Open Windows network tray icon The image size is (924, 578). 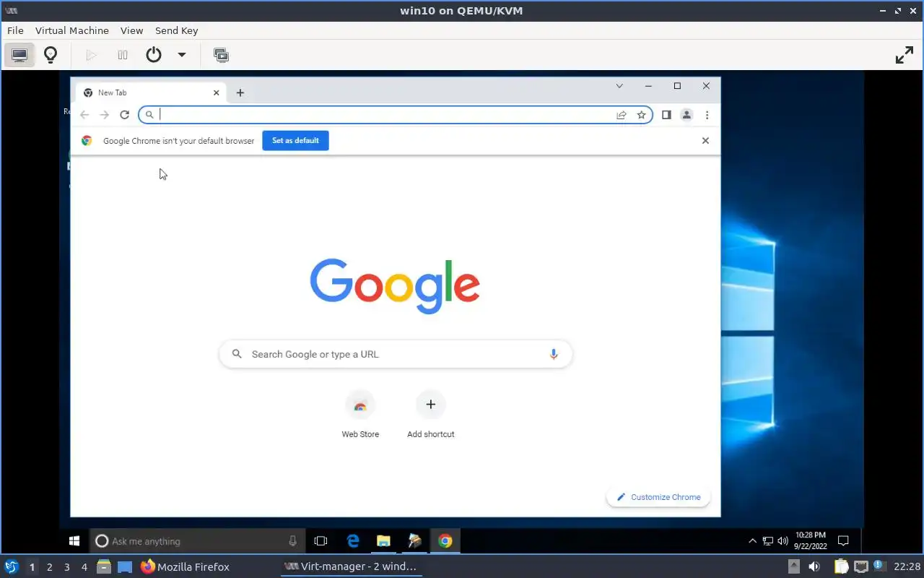pos(767,540)
